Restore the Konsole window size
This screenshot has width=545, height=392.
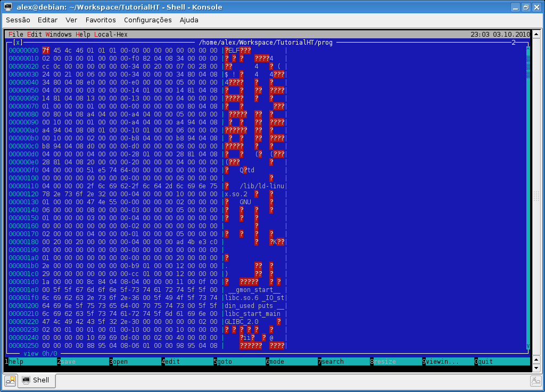tap(525, 7)
